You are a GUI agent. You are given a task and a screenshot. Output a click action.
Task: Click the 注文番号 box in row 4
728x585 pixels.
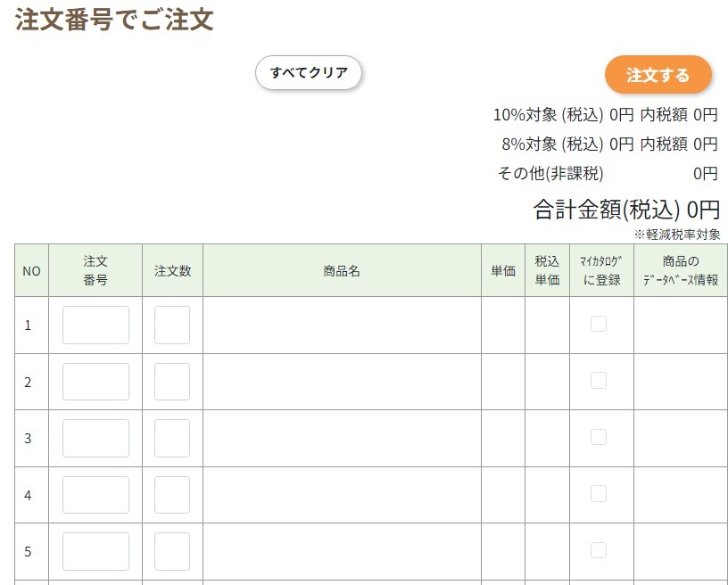click(95, 495)
